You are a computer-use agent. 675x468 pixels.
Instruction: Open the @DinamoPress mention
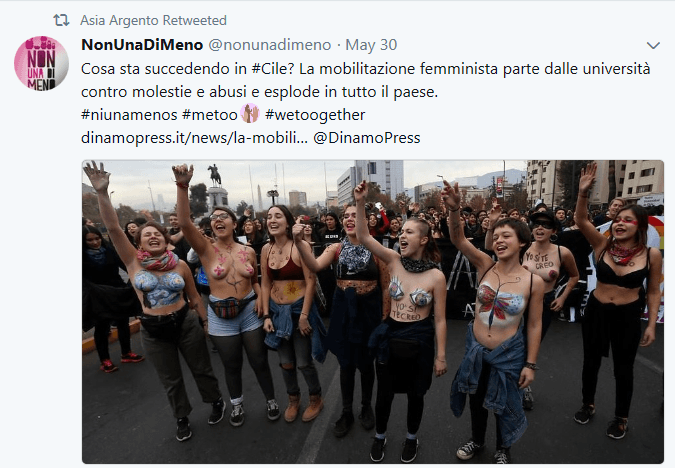pos(367,138)
